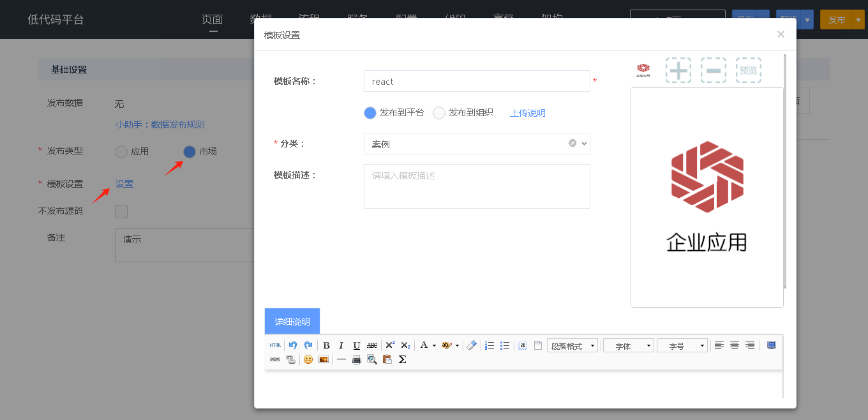Open the arrow beside the 发布 button

click(858, 20)
